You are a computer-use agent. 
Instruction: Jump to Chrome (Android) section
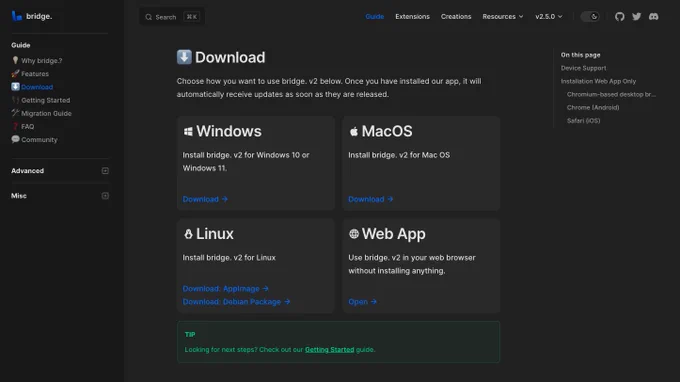(x=593, y=108)
